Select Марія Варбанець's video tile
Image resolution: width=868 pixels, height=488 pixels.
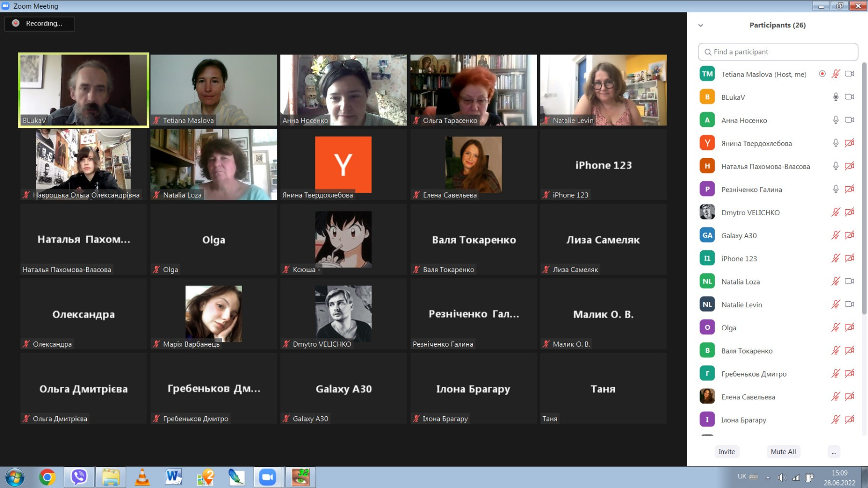[x=214, y=314]
